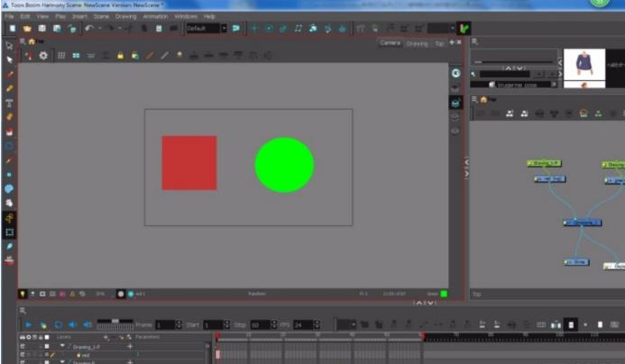
Task: Click the green circle on the canvas
Action: (284, 165)
